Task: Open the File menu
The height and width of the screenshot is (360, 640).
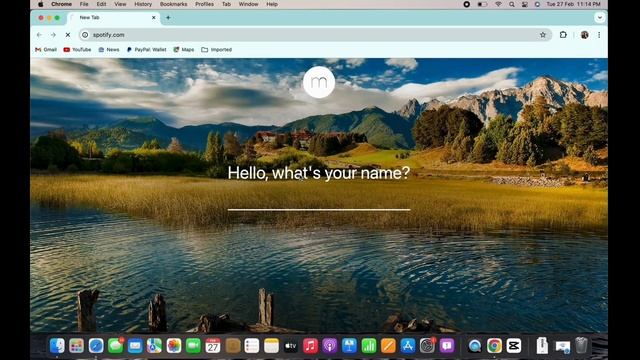Action: pos(84,4)
